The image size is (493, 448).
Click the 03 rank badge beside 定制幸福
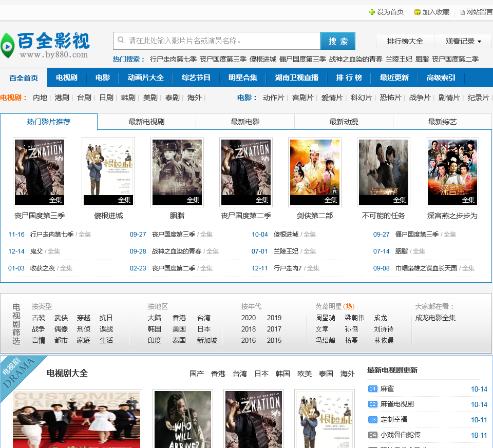pyautogui.click(x=373, y=420)
